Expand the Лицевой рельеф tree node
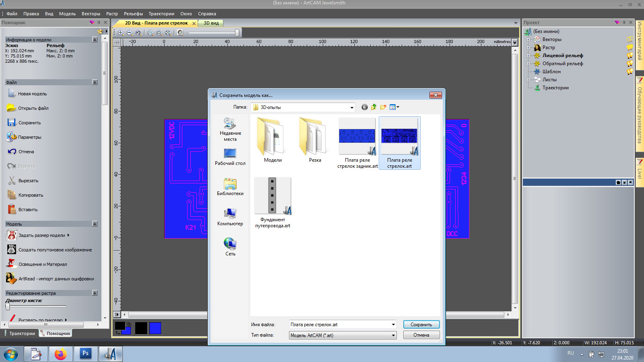644x362 pixels. click(528, 56)
